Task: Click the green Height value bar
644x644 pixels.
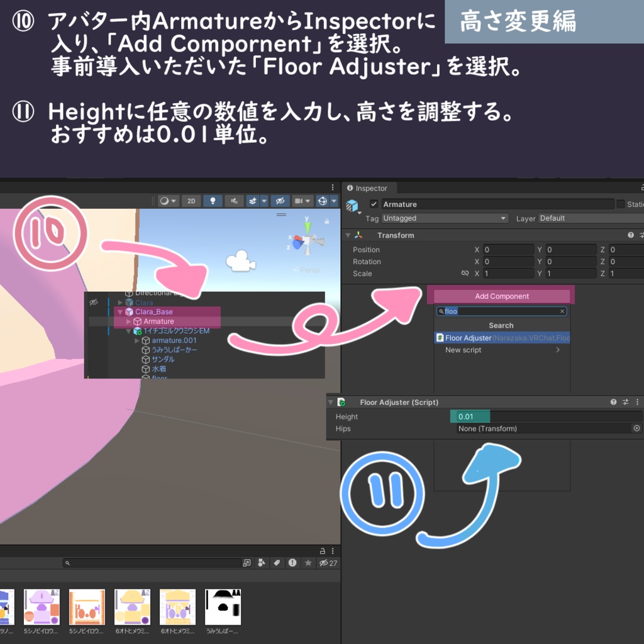Action: (469, 416)
